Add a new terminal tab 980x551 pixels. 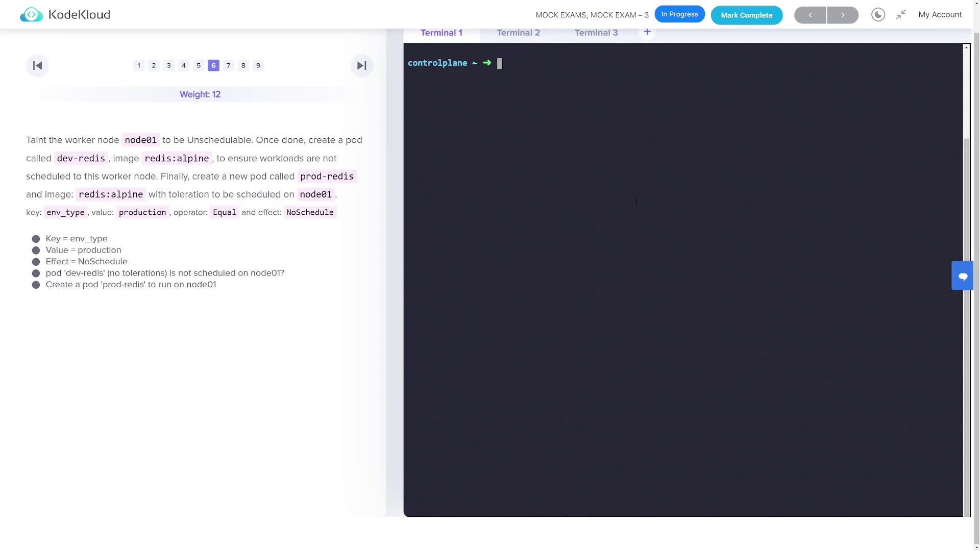point(647,32)
